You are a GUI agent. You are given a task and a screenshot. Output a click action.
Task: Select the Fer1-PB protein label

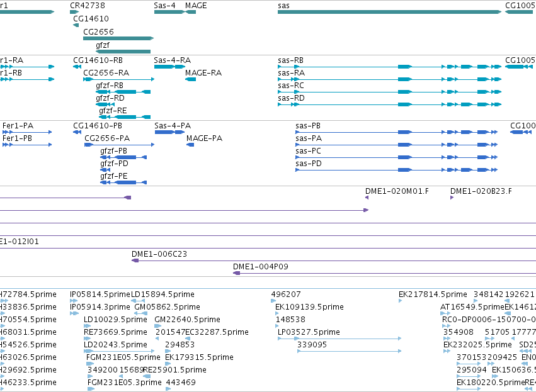(x=18, y=138)
